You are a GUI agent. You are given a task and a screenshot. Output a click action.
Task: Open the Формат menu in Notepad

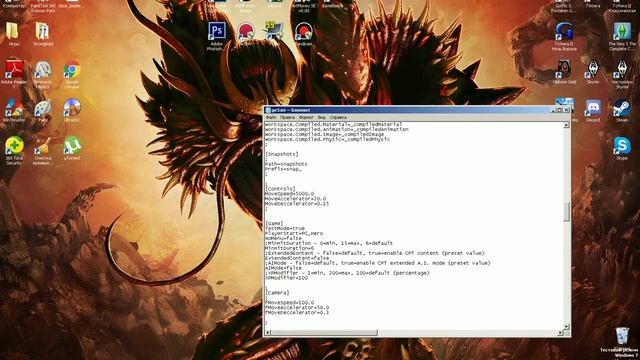coord(306,118)
